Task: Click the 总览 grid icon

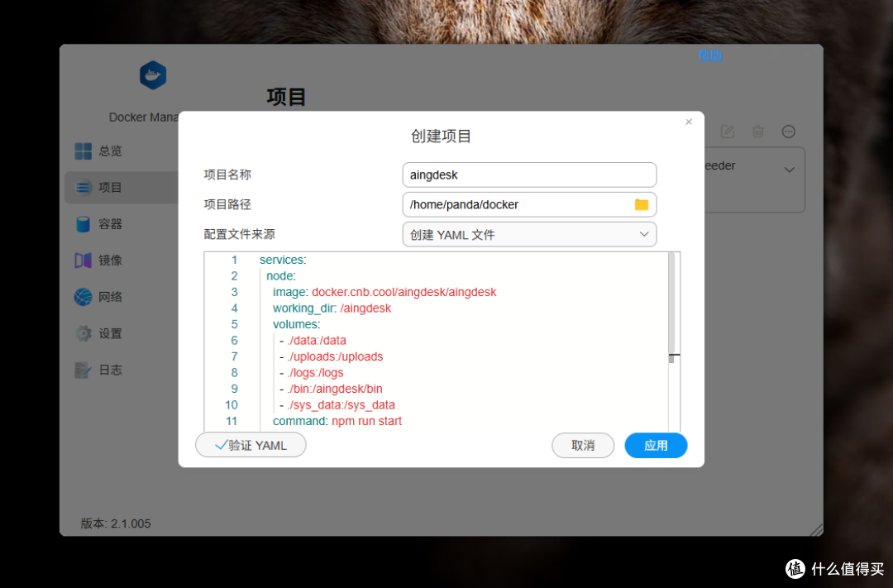Action: pos(84,151)
